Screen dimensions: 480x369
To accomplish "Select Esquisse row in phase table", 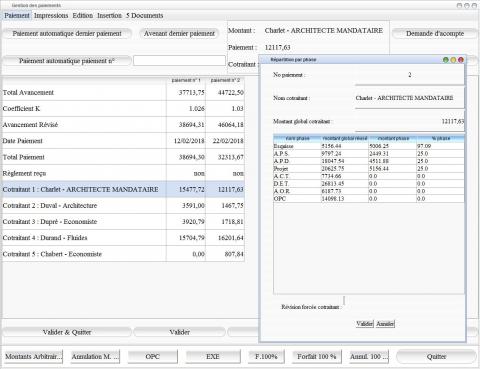I will (x=369, y=146).
